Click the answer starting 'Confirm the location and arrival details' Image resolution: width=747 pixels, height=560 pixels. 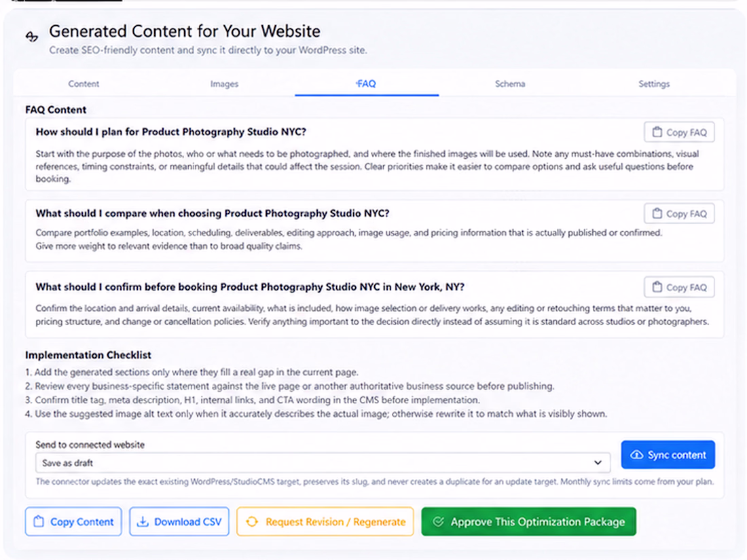click(x=372, y=315)
